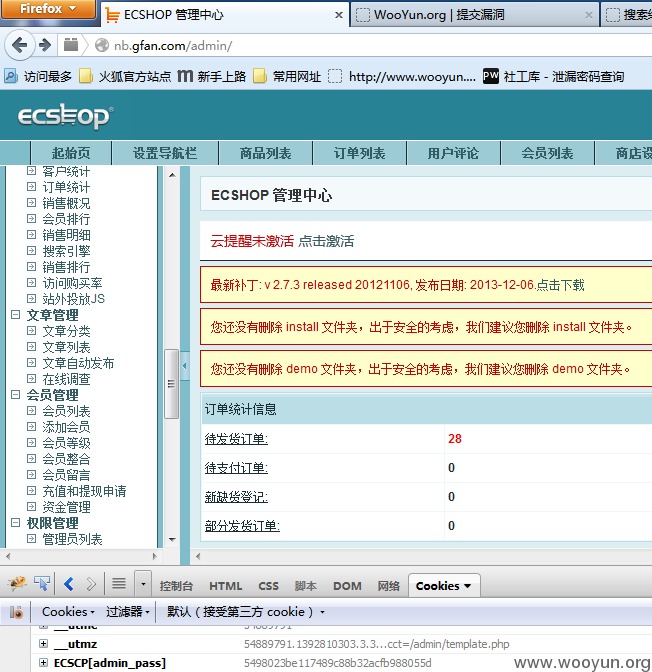Open the 默认(接受第三方 cookie) dropdown
The image size is (652, 672).
[x=246, y=612]
